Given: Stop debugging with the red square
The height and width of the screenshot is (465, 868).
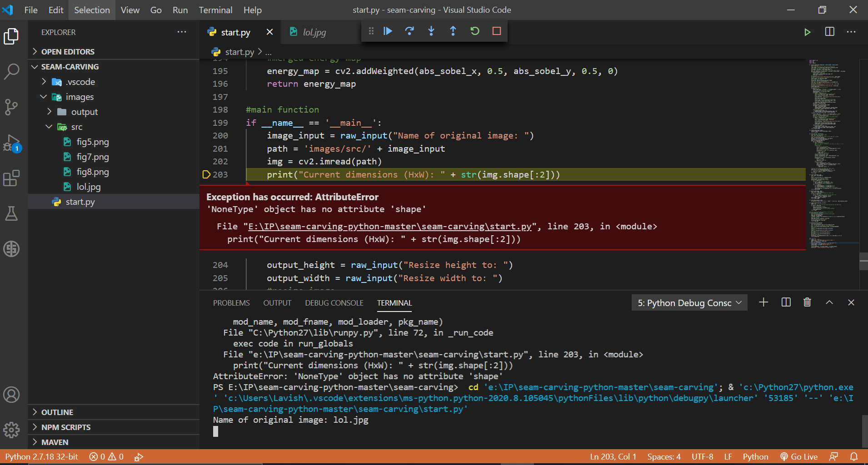Looking at the screenshot, I should 497,31.
